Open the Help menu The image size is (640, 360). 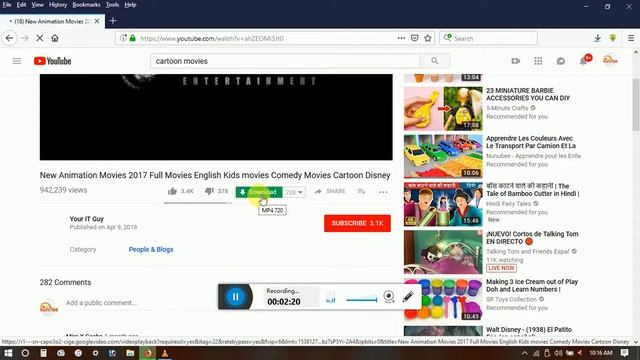tap(130, 5)
